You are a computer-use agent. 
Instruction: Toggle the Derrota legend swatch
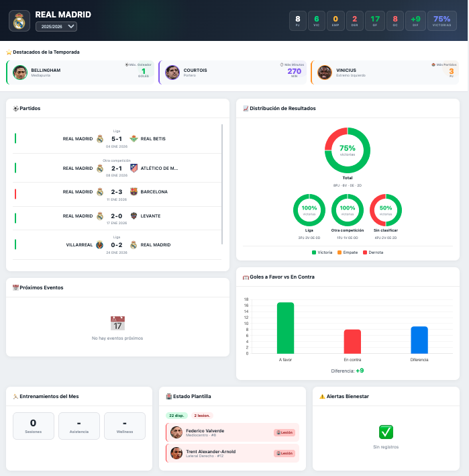365,252
